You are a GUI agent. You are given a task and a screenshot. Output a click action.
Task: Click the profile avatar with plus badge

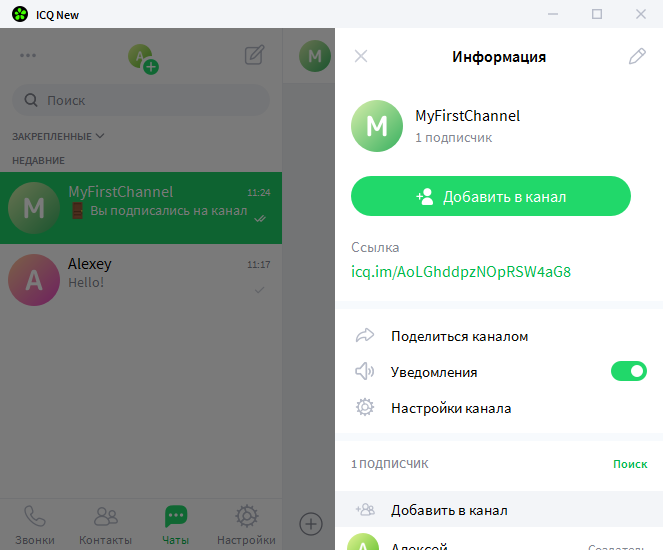pos(143,59)
